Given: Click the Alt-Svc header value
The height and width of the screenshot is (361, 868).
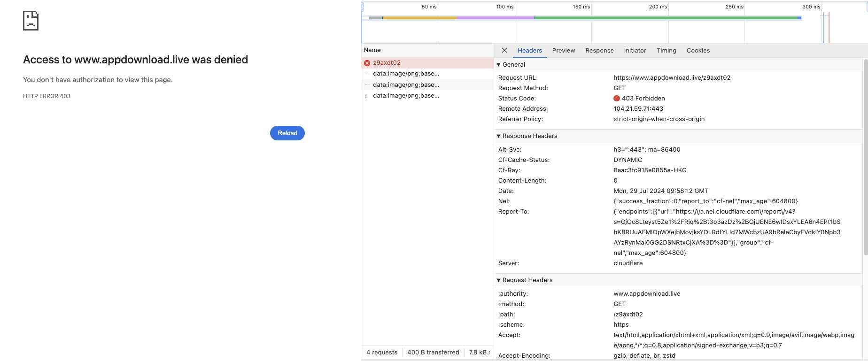Looking at the screenshot, I should tap(647, 150).
